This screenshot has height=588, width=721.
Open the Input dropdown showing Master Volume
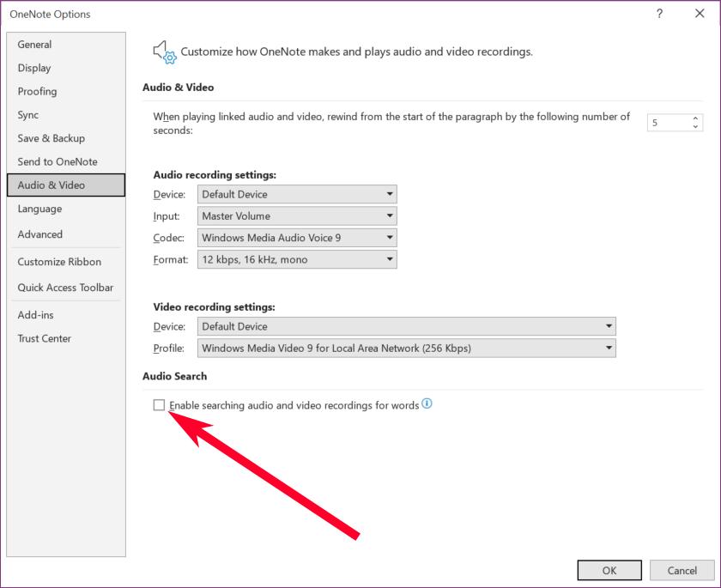point(391,215)
